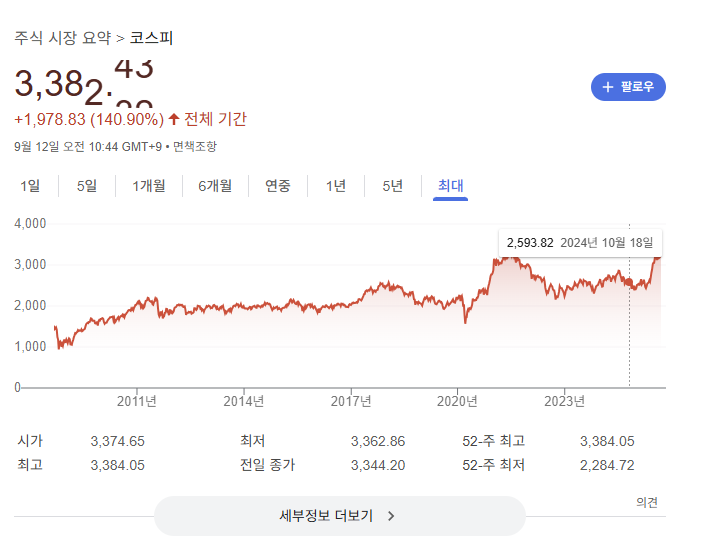Screen dimensions: 715x540
Task: Click the 주식 시장 요약 breadcrumb link
Action: [x=62, y=37]
